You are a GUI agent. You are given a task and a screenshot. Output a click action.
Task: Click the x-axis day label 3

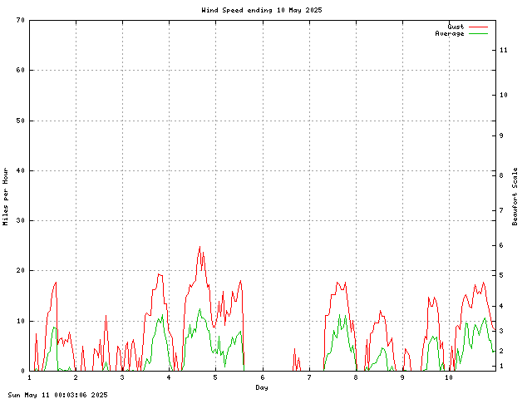(x=122, y=377)
